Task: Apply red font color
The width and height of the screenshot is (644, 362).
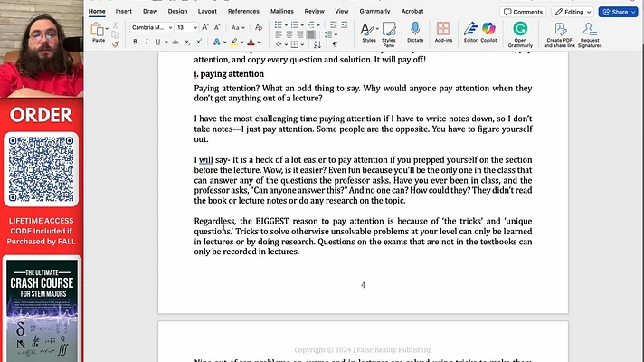Action: 251,42
